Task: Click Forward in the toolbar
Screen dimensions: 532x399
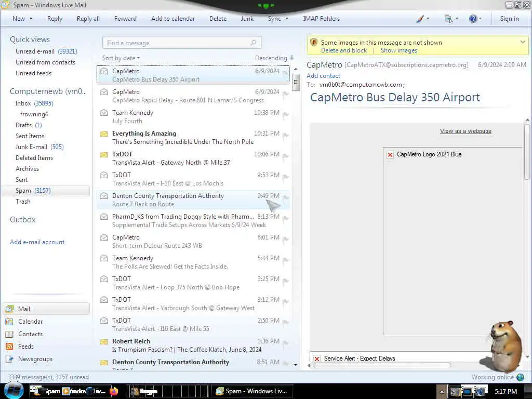Action: click(125, 19)
